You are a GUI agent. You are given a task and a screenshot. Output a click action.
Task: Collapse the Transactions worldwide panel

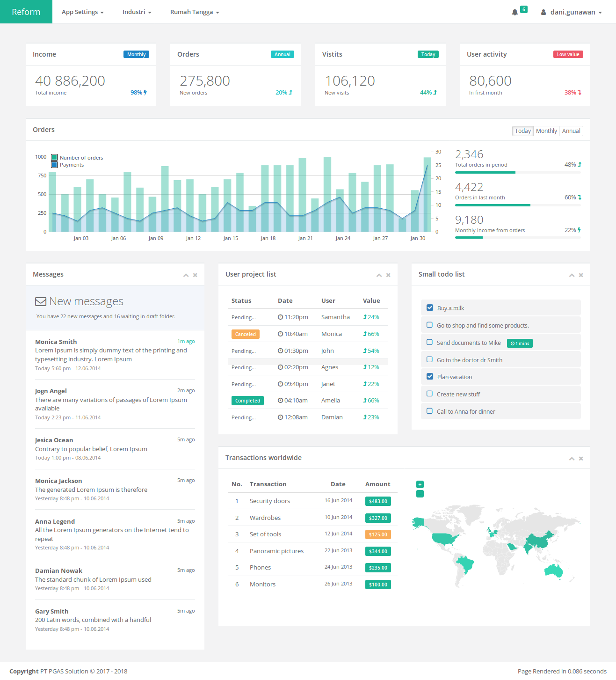click(x=572, y=459)
